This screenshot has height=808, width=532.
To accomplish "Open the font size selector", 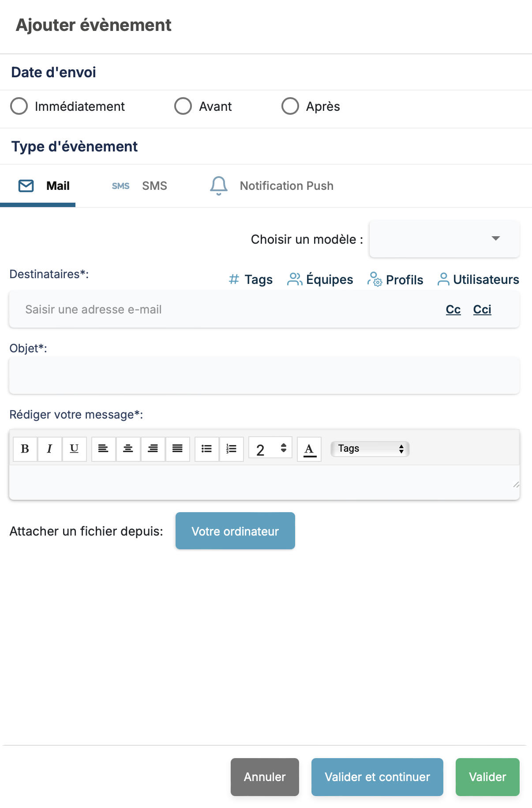I will pyautogui.click(x=270, y=449).
